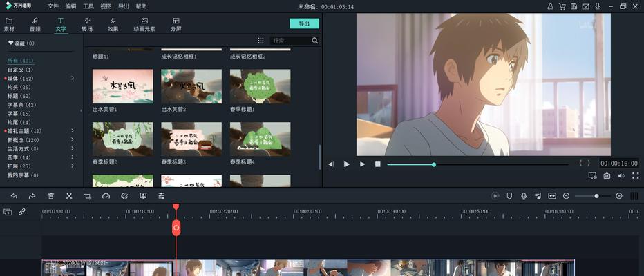Click the preview progress slider handle

click(x=434, y=164)
